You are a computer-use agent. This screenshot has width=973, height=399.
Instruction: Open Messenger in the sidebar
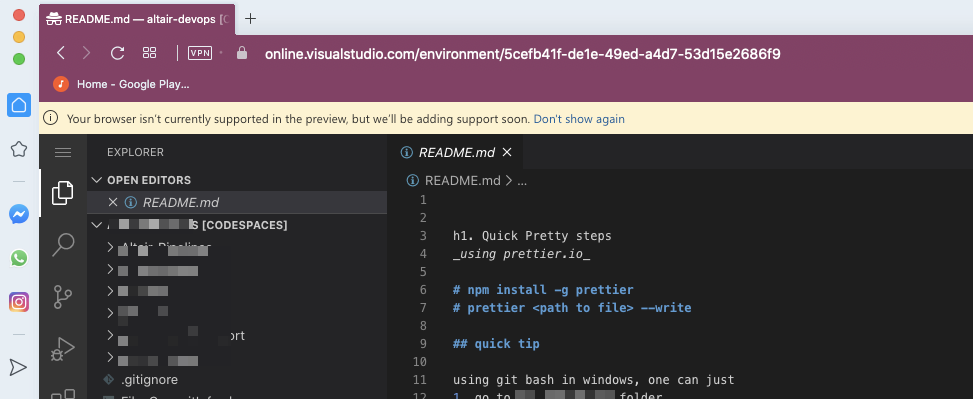click(x=19, y=215)
